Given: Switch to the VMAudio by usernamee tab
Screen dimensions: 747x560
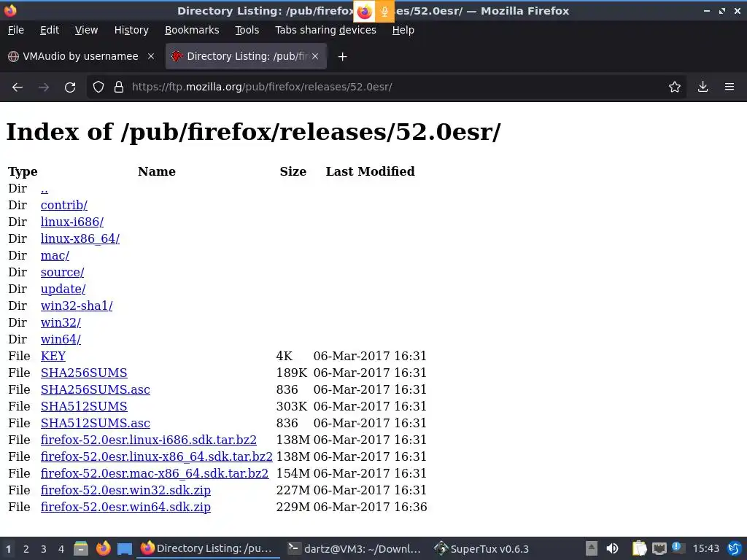Looking at the screenshot, I should (x=82, y=56).
